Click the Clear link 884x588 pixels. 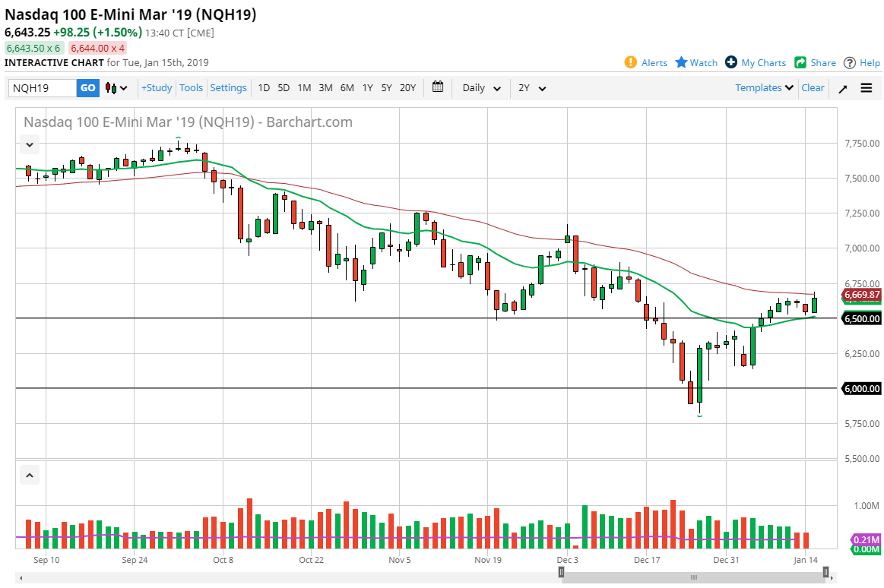(x=813, y=87)
